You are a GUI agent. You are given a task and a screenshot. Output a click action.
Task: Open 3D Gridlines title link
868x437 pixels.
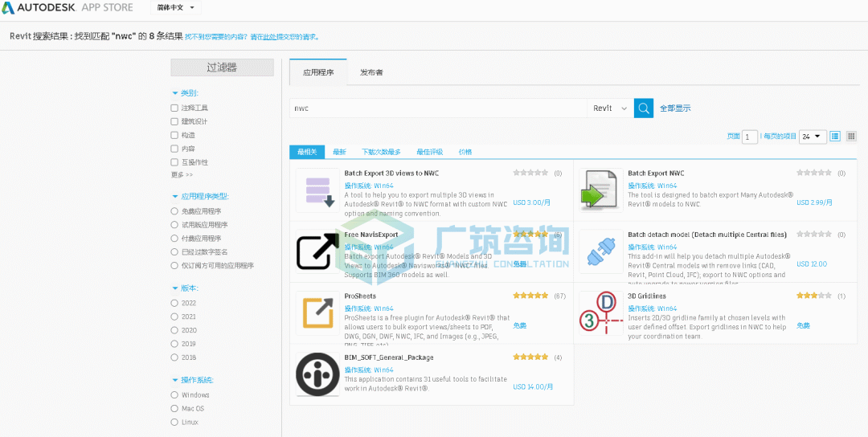click(647, 296)
